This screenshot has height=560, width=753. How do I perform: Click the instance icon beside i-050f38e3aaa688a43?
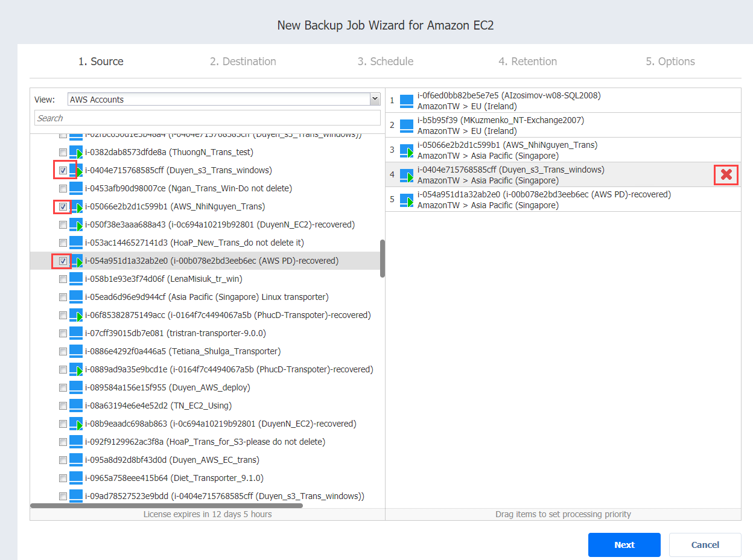click(x=76, y=224)
